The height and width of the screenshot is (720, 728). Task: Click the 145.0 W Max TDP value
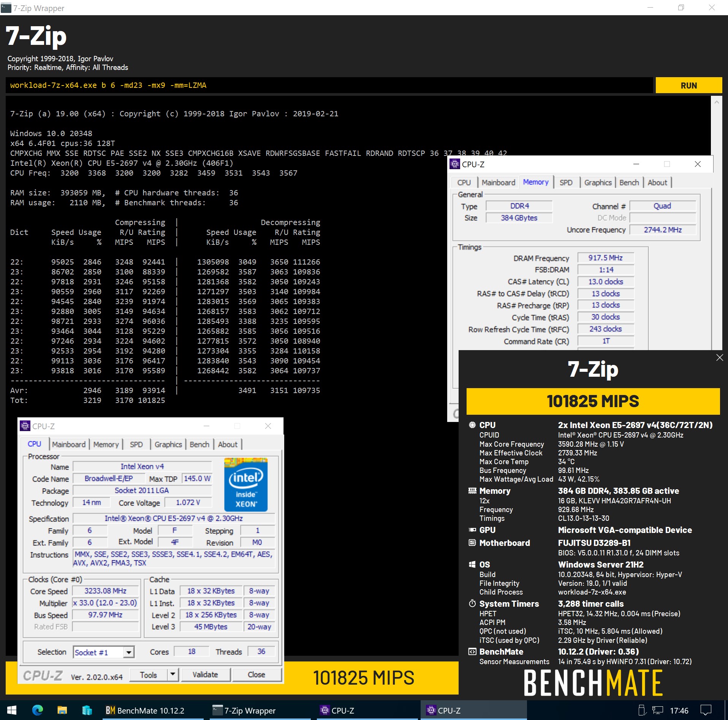coord(197,478)
